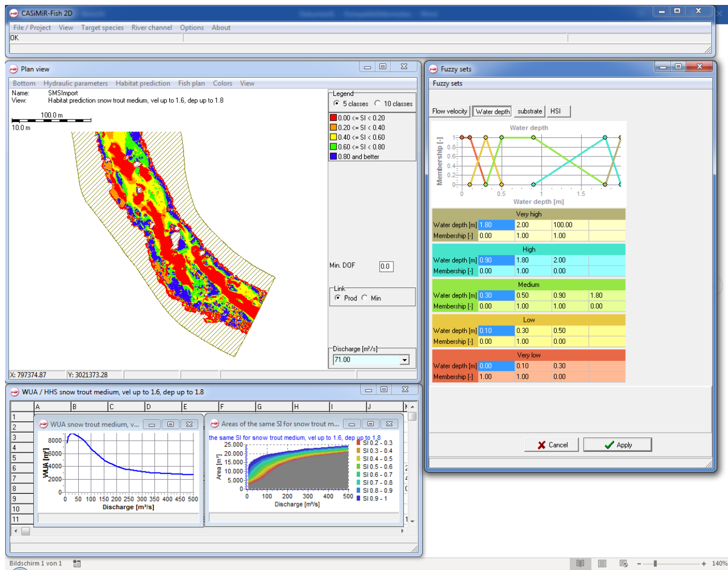Viewport: 728px width, 570px height.
Task: Select the 5 classes legend option
Action: click(x=337, y=103)
